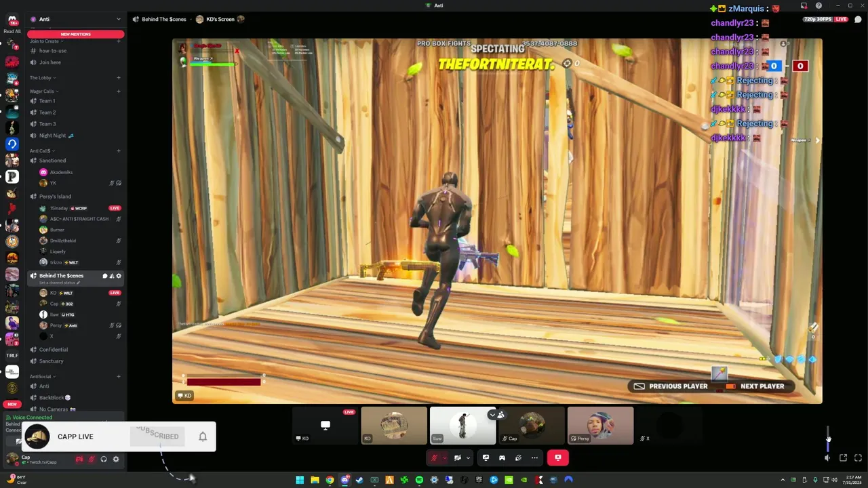Image resolution: width=868 pixels, height=488 pixels.
Task: Toggle red muted microphone in call controls
Action: (x=434, y=457)
